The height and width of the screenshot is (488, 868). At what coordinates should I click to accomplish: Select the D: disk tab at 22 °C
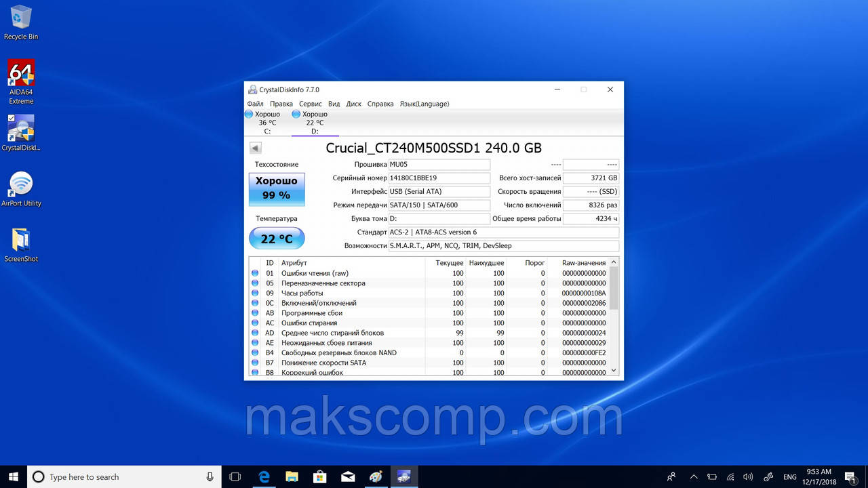tap(315, 123)
